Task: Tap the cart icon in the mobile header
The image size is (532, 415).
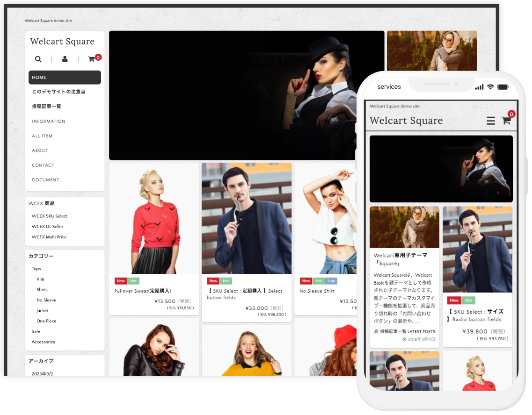Action: click(506, 121)
